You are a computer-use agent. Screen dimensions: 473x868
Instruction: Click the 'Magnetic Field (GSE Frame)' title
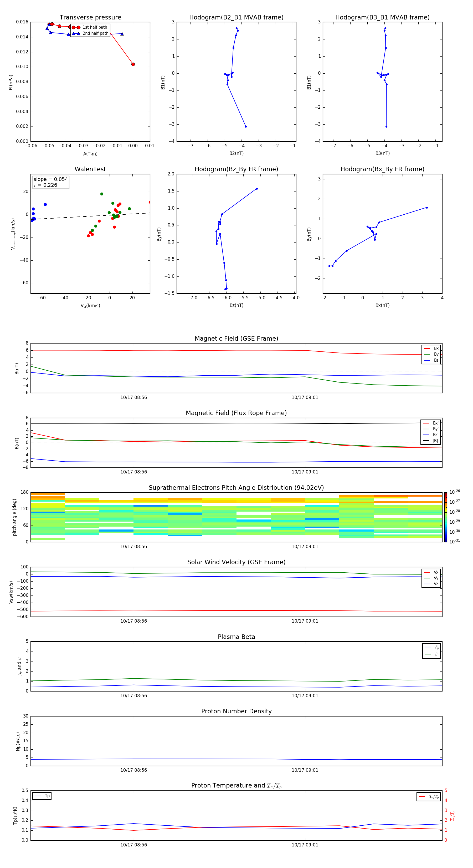(x=236, y=338)
